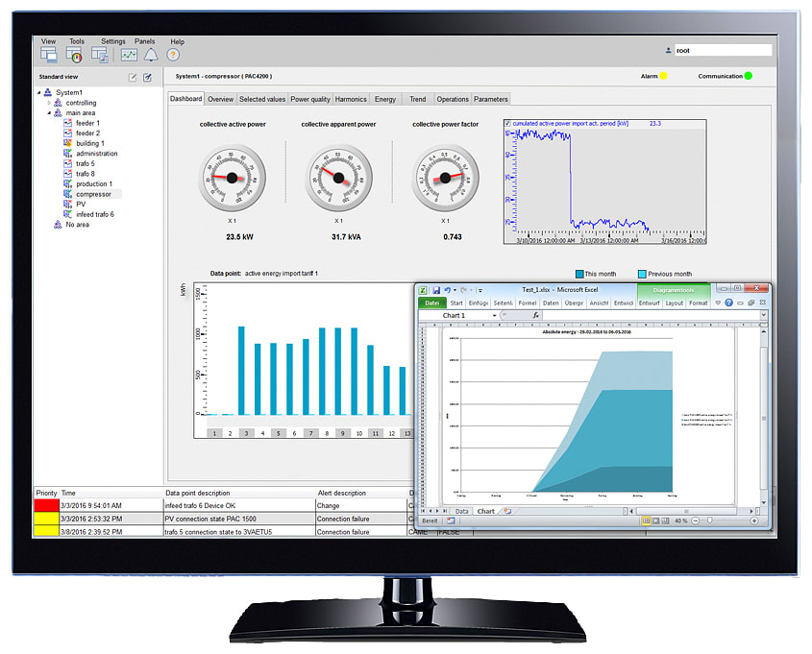812x654 pixels.
Task: Collapse the main area tree node
Action: pos(48,112)
